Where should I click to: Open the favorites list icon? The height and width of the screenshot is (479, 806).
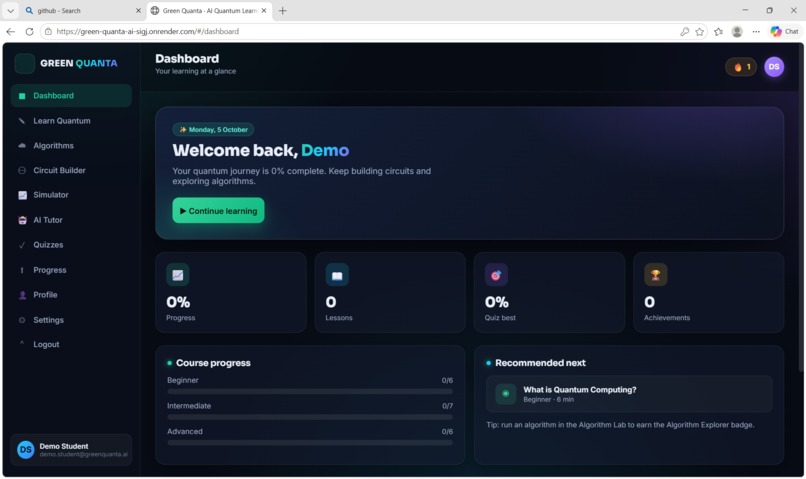[x=719, y=31]
